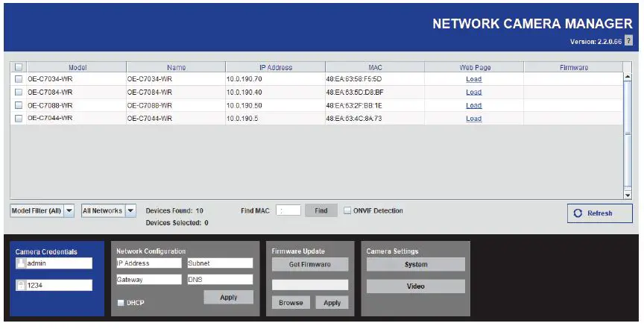Image resolution: width=644 pixels, height=329 pixels.
Task: Click the Find MAC input field
Action: tap(288, 210)
